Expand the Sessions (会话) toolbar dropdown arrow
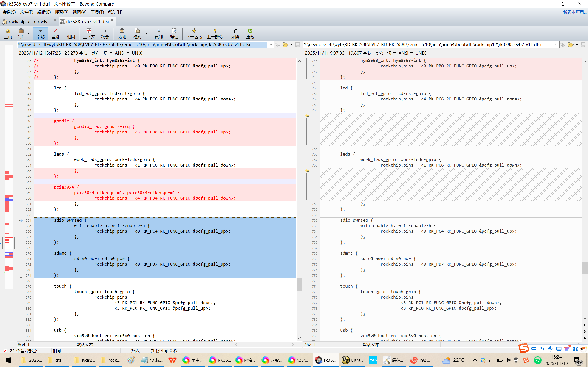 [29, 33]
